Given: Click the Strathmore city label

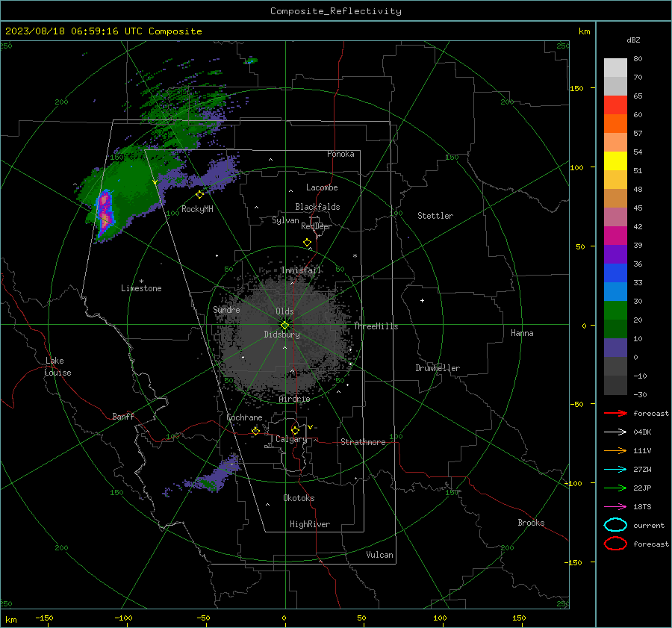Looking at the screenshot, I should pos(363,442).
